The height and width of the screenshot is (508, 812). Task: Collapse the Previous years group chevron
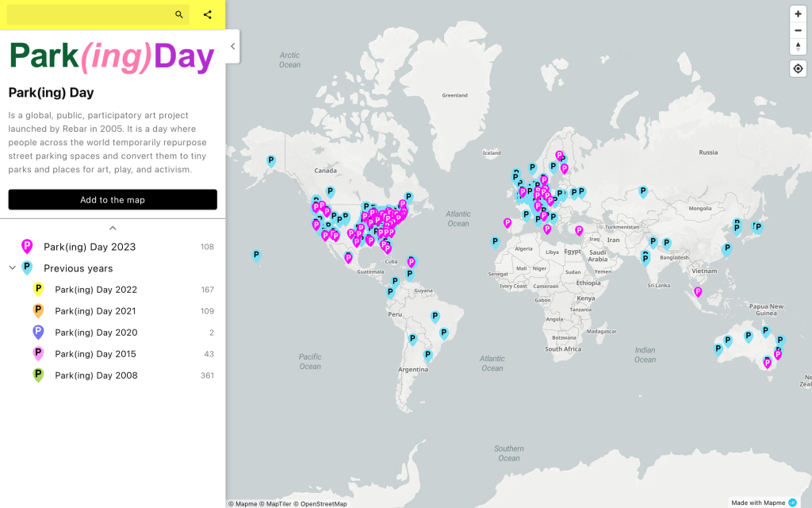(x=13, y=268)
